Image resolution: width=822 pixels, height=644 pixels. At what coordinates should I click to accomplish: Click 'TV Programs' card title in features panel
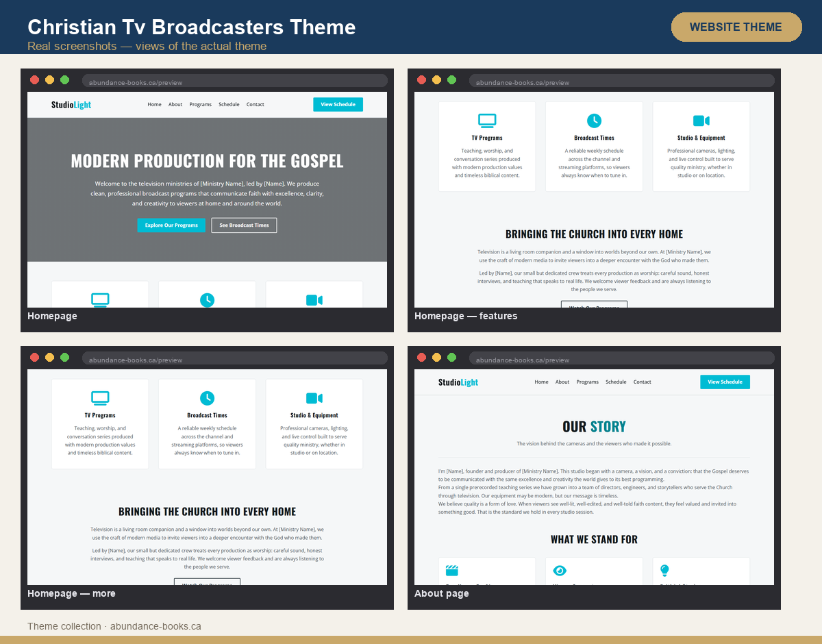click(x=487, y=138)
